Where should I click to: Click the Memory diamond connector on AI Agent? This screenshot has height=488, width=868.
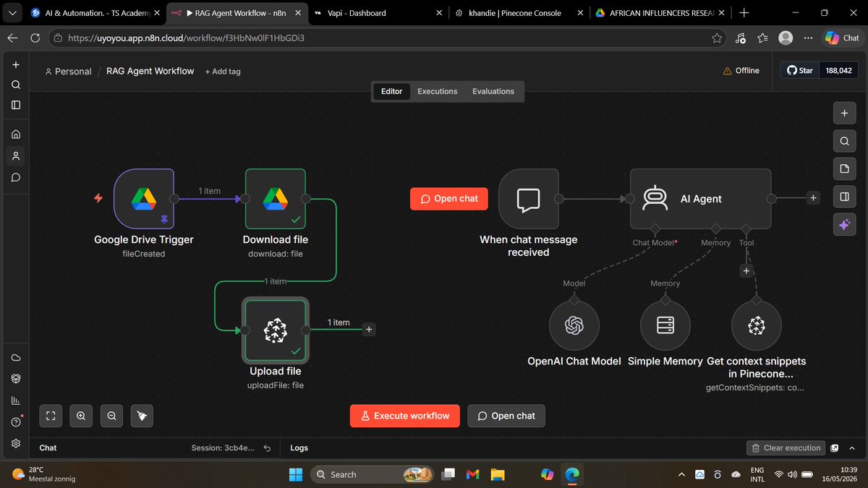(715, 228)
